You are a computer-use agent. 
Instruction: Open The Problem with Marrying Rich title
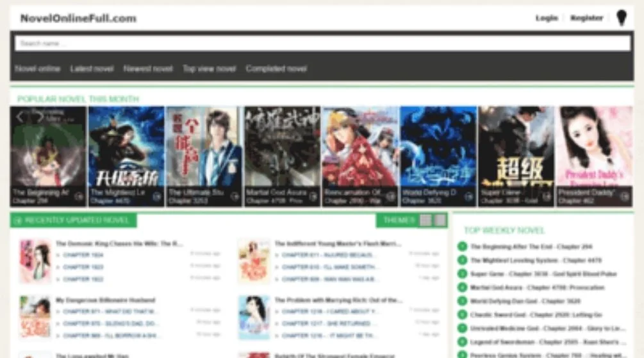click(x=338, y=300)
